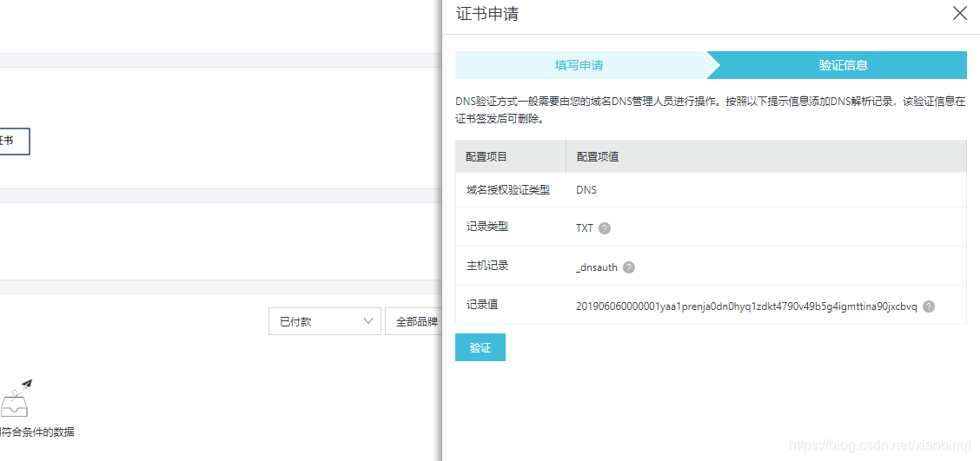Image resolution: width=980 pixels, height=461 pixels.
Task: Click the 记录类型 label
Action: pos(487,227)
